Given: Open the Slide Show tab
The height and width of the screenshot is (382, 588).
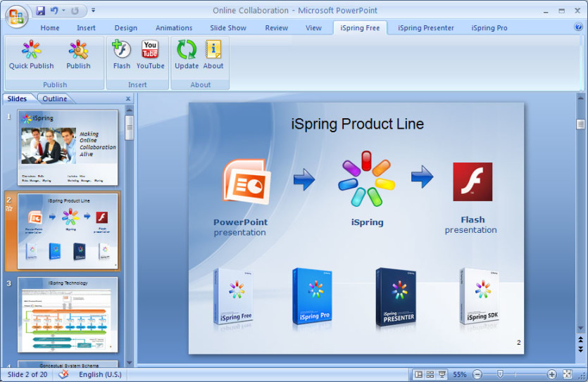Looking at the screenshot, I should click(x=228, y=27).
